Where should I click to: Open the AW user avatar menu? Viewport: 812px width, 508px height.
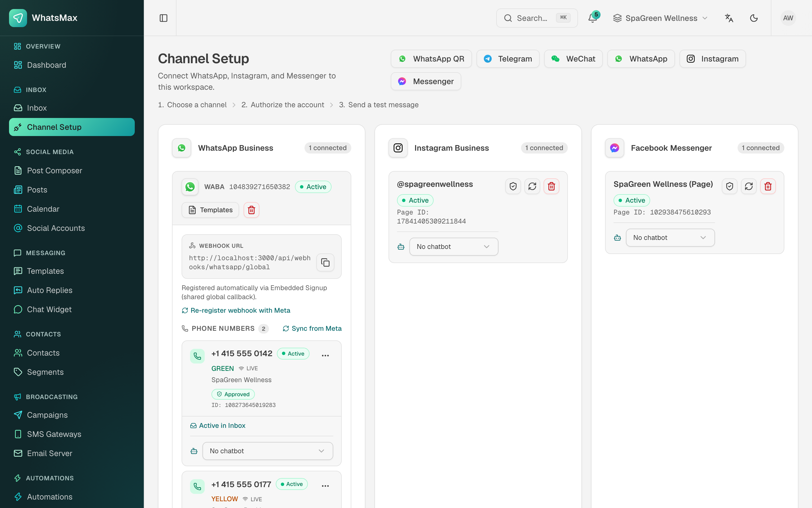click(x=788, y=18)
